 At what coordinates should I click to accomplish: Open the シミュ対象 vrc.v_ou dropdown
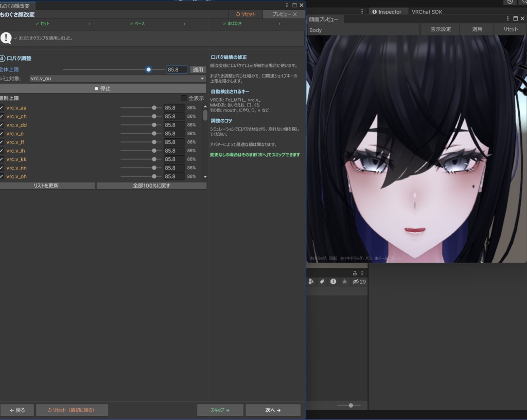click(117, 79)
